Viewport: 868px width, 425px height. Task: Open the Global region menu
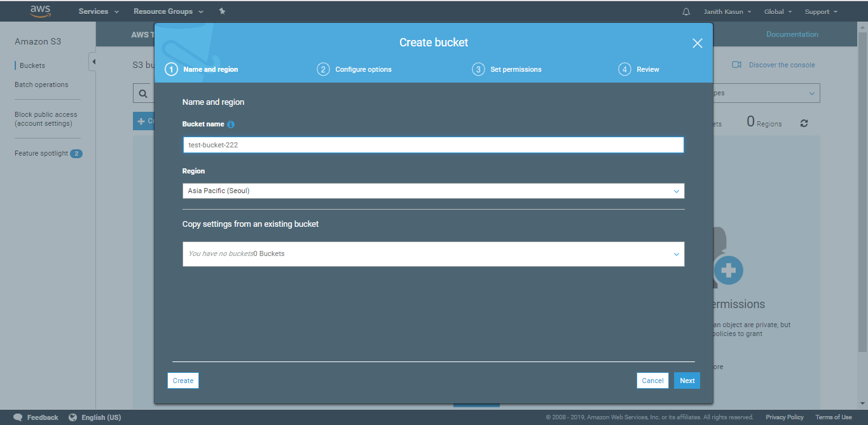click(x=778, y=11)
